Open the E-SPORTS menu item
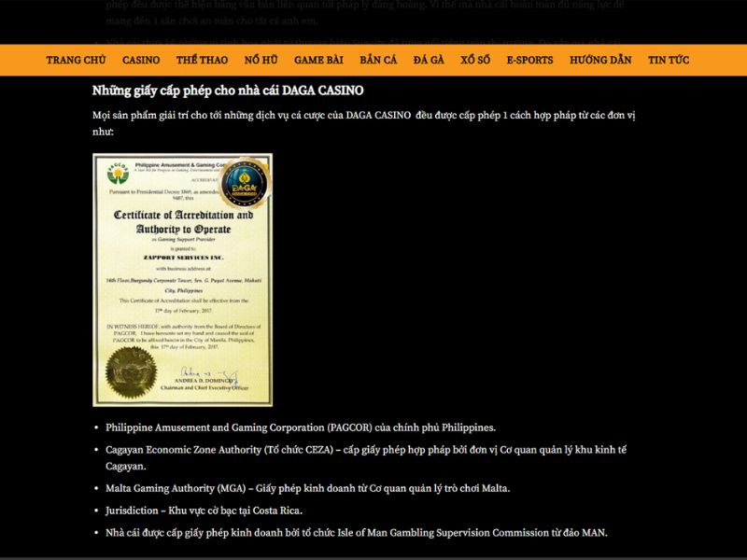 pyautogui.click(x=529, y=60)
